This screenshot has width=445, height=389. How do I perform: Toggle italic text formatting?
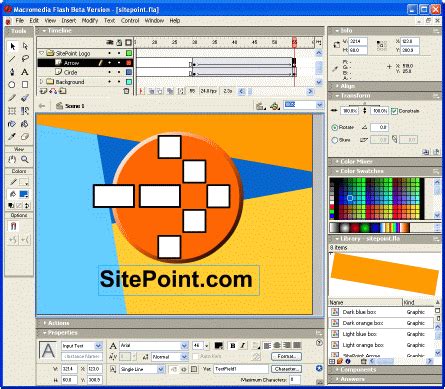point(242,346)
